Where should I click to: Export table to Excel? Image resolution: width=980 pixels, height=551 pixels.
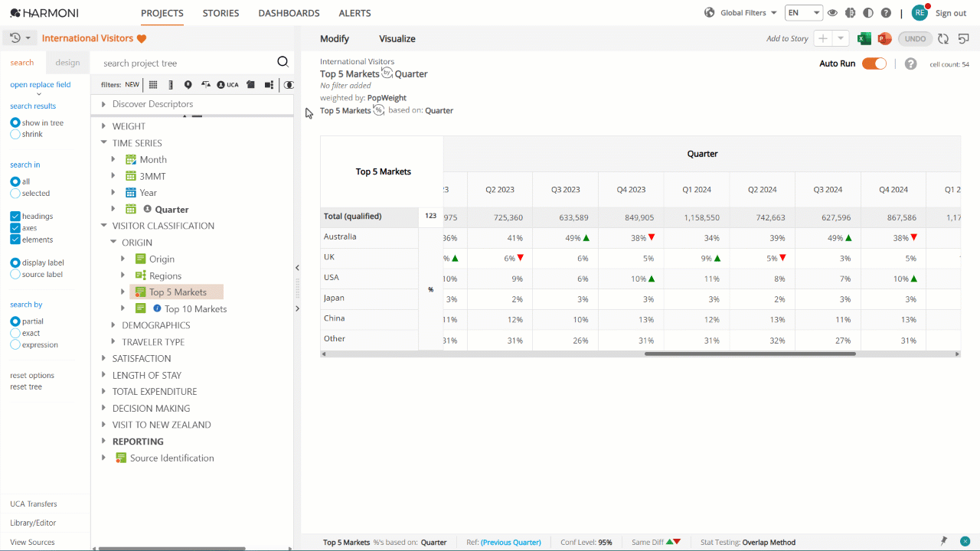pos(864,39)
